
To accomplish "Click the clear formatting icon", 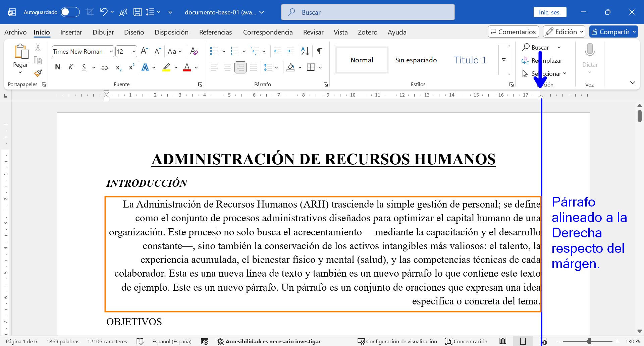I will coord(194,51).
